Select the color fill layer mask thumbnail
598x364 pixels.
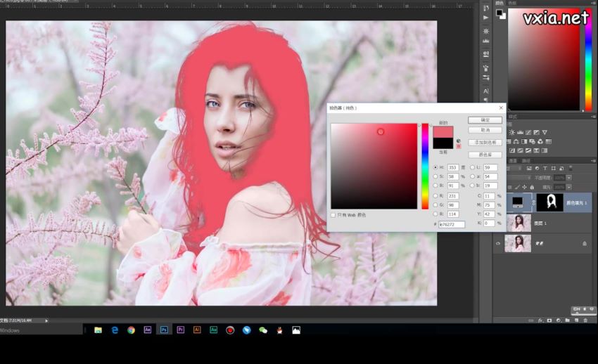(x=549, y=202)
